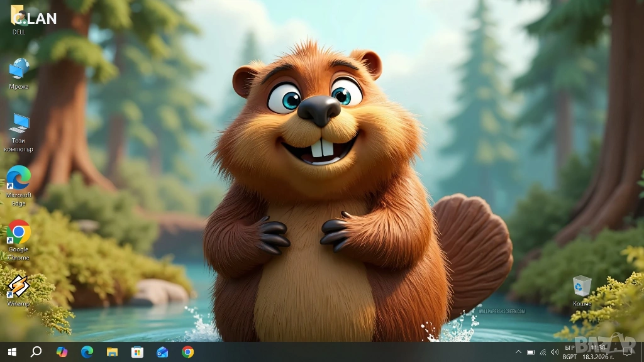Select the Winamp desktop shortcut

[19, 287]
